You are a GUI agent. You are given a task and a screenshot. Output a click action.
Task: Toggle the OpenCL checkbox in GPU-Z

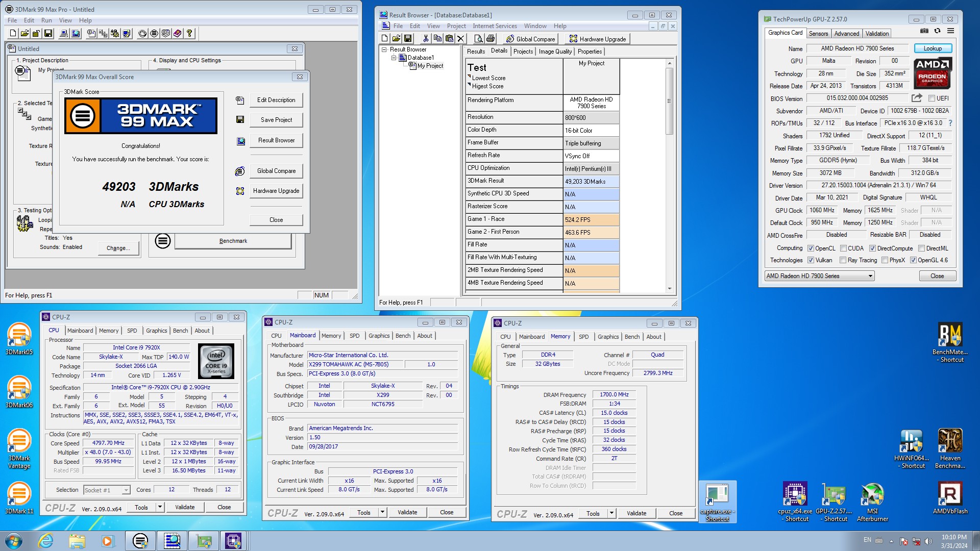[811, 248]
